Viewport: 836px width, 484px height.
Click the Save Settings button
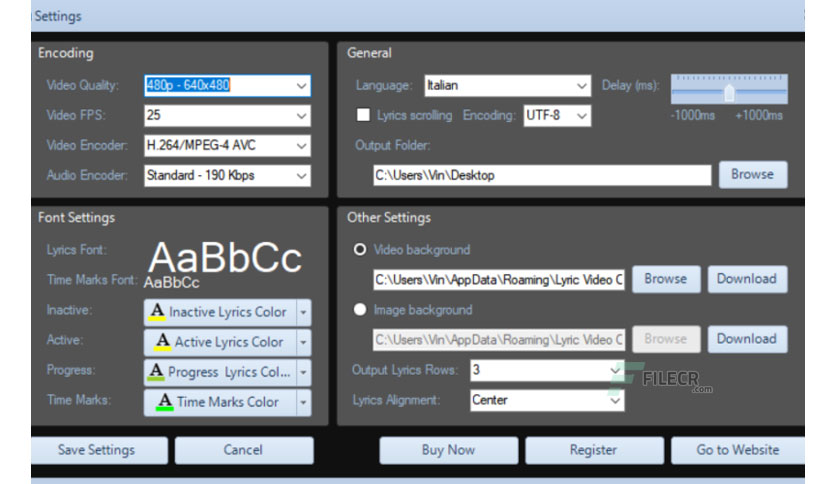[x=99, y=450]
